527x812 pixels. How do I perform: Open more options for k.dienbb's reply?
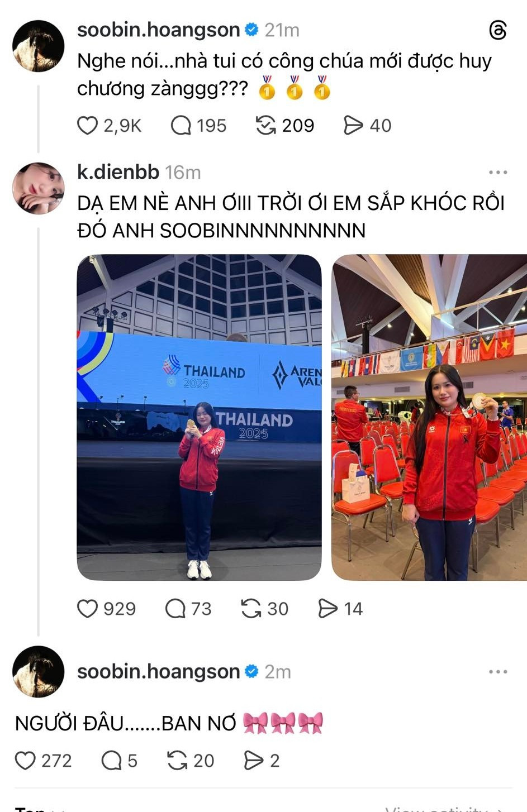click(497, 173)
